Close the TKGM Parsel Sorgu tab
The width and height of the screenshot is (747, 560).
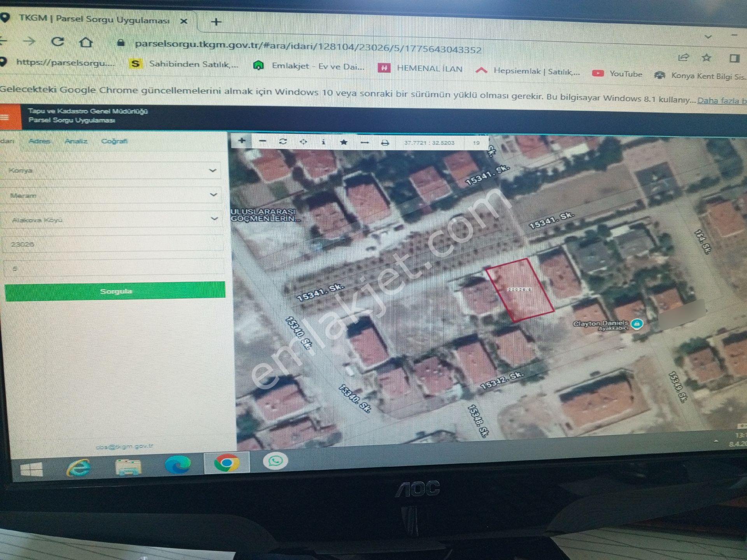[184, 21]
